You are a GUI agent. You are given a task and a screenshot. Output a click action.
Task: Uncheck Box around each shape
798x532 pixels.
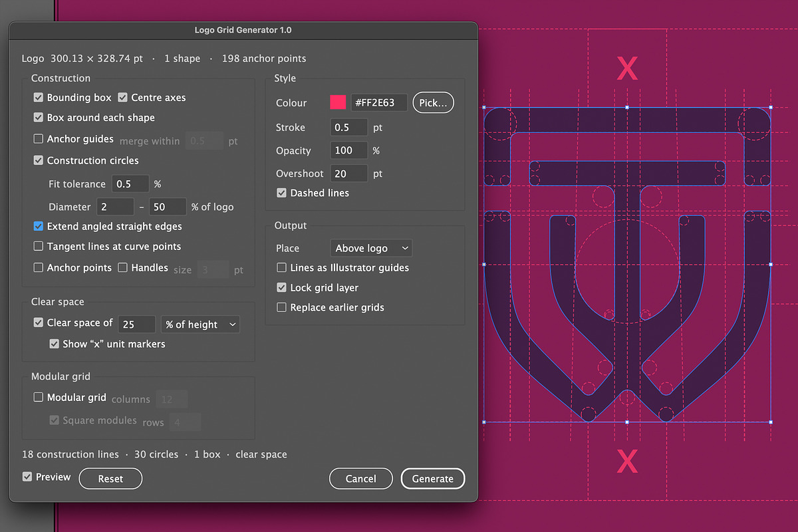[39, 118]
